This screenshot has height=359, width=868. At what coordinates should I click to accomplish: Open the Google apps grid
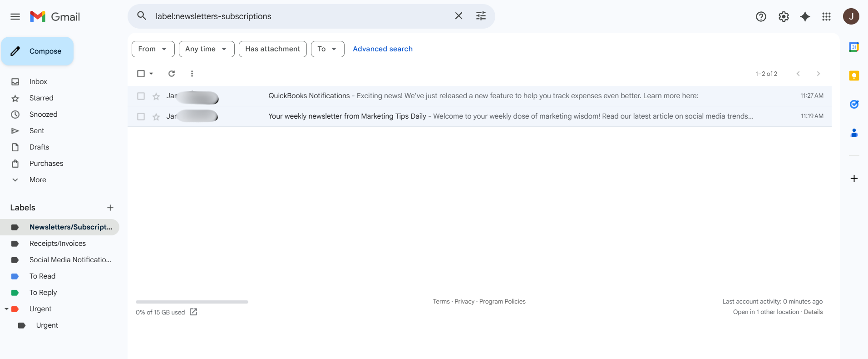coord(826,17)
